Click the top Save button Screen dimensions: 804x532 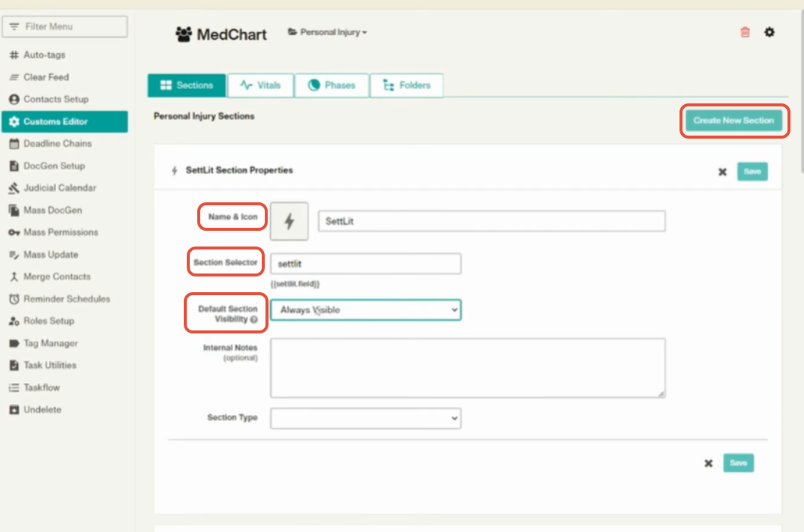tap(752, 172)
